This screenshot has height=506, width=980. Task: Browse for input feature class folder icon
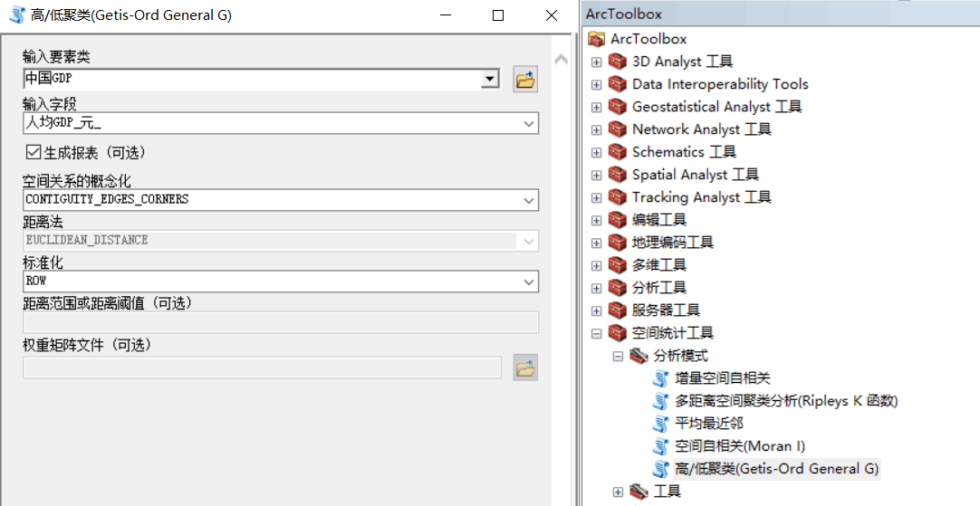pos(525,80)
